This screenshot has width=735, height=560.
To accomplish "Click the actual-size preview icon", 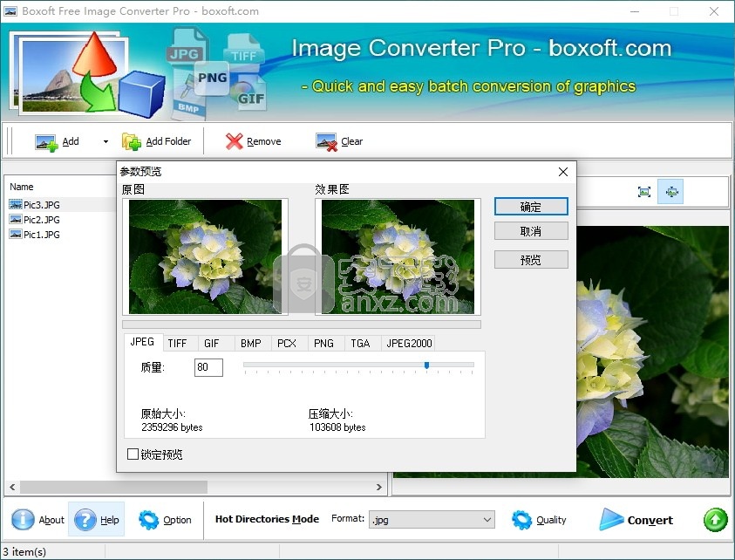I will [670, 191].
